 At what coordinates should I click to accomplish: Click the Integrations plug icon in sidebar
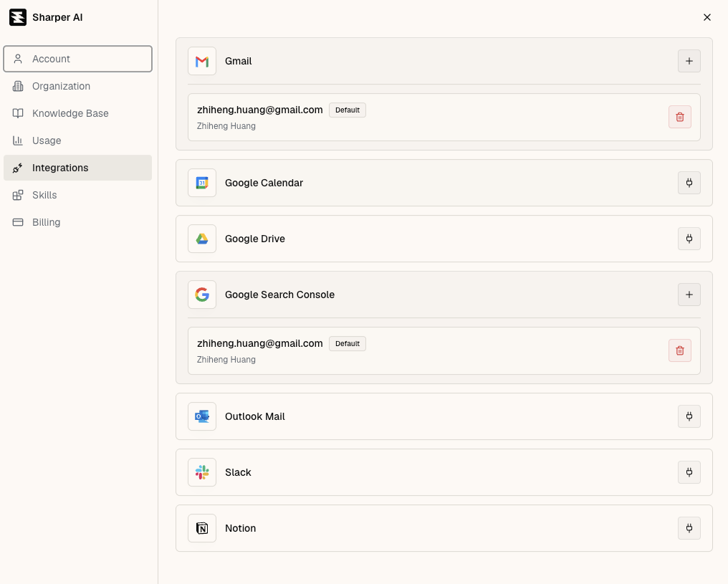click(x=18, y=168)
